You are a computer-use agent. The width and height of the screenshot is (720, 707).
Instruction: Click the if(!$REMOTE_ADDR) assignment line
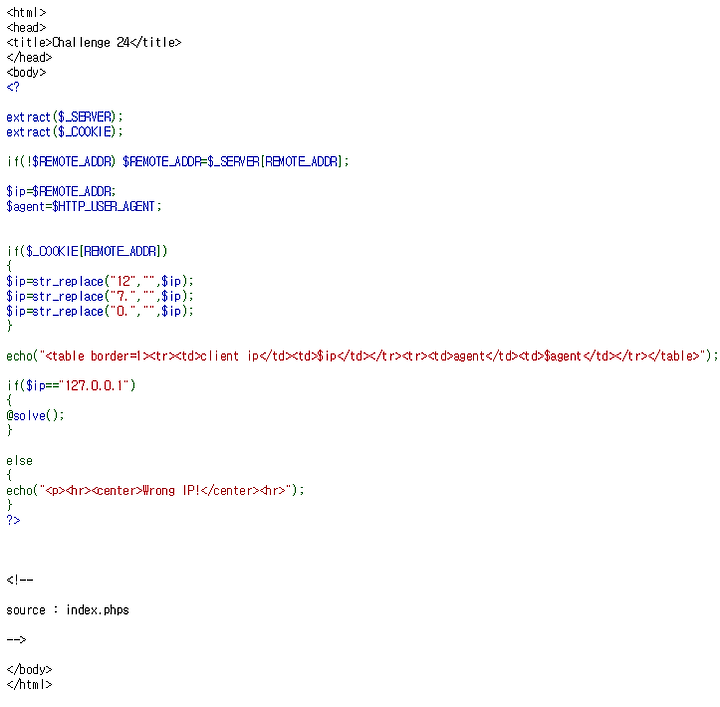tap(178, 162)
